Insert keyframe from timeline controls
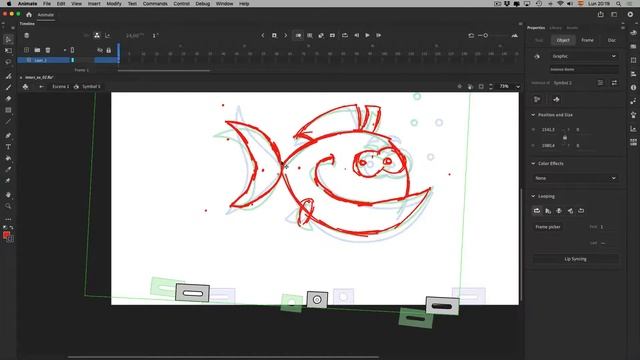This screenshot has width=640, height=360. click(274, 36)
